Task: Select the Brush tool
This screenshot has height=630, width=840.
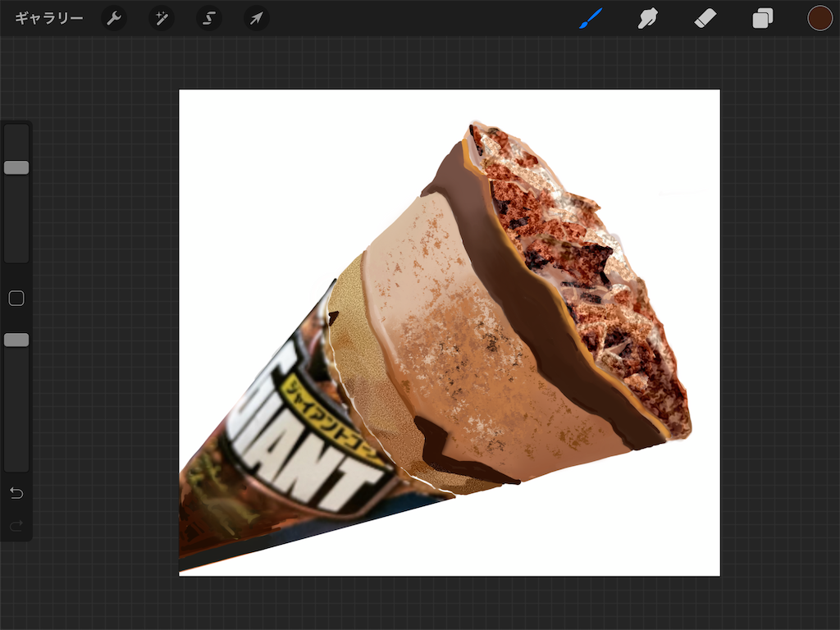Action: click(x=591, y=18)
